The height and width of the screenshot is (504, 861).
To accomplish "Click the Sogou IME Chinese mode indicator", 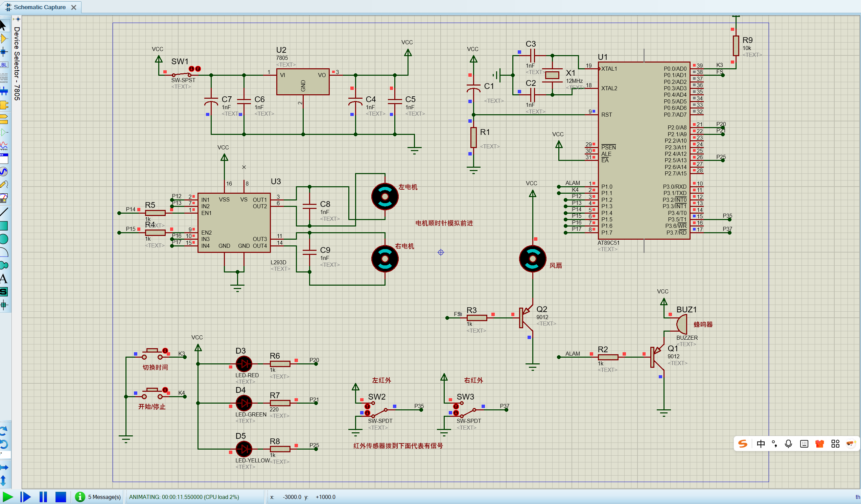I will 761,443.
